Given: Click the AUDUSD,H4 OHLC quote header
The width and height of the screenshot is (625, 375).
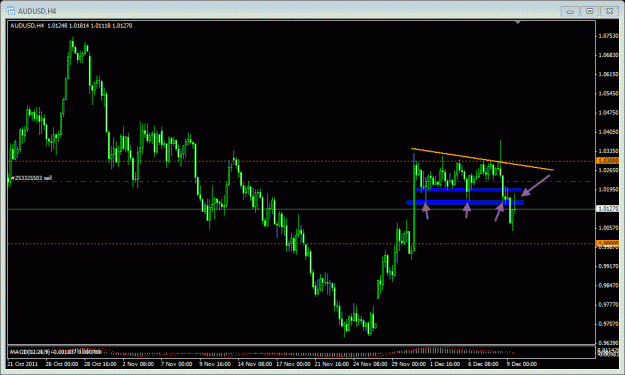Looking at the screenshot, I should (71, 26).
